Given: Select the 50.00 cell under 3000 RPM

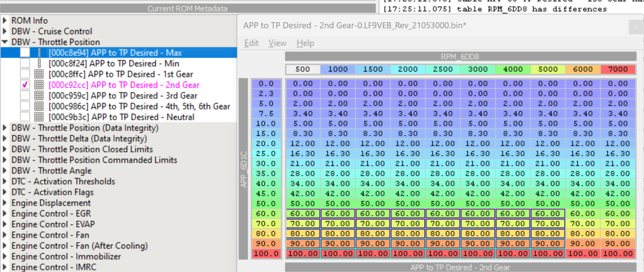Looking at the screenshot, I should tap(478, 204).
